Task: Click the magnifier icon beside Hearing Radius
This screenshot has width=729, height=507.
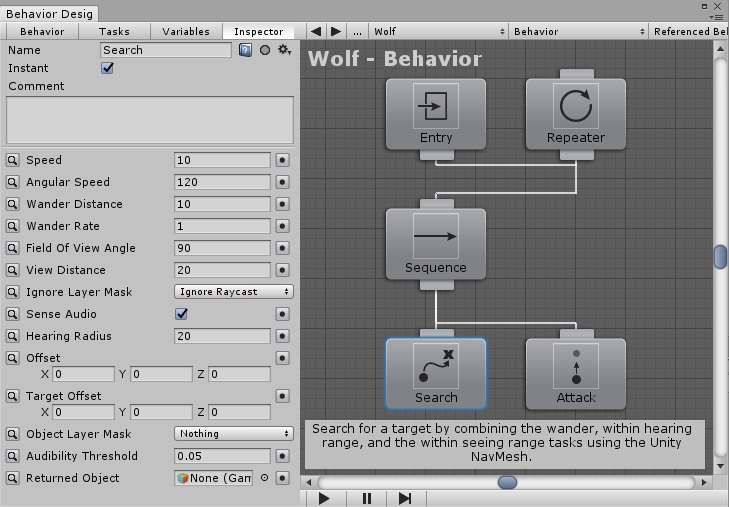Action: (x=13, y=336)
